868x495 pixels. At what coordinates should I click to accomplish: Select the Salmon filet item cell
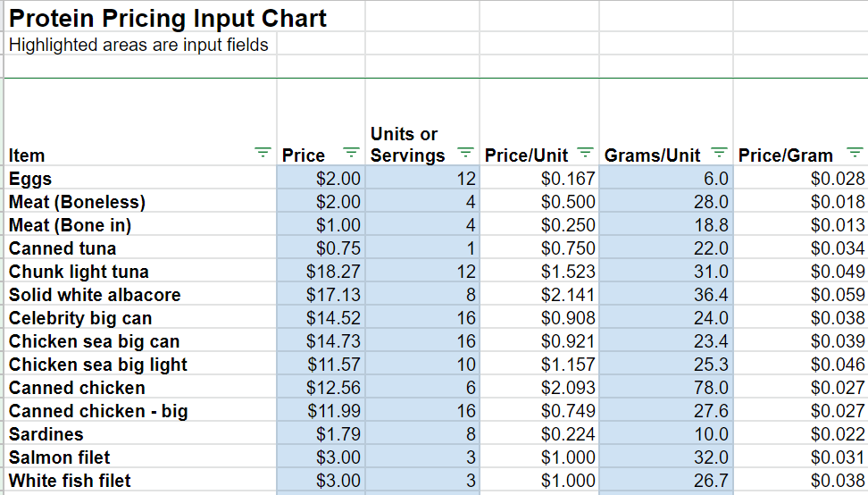60,457
